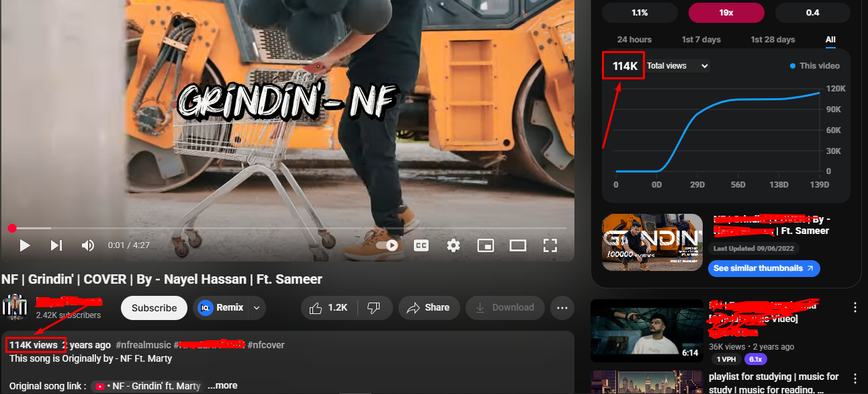The width and height of the screenshot is (868, 394).
Task: Open the Total views dropdown
Action: point(677,65)
